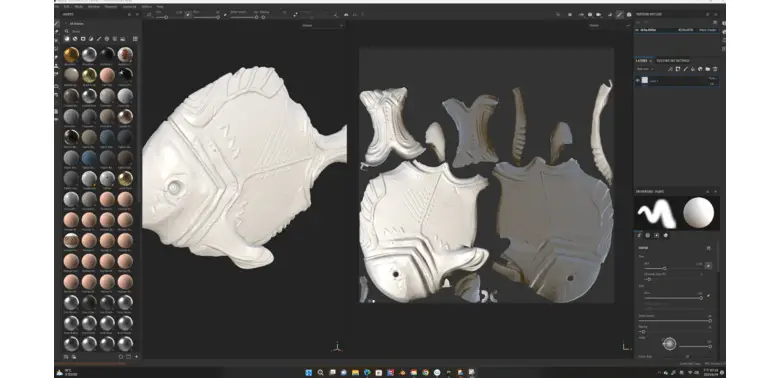Open the Viewport menu
The width and height of the screenshot is (780, 378).
click(x=111, y=6)
